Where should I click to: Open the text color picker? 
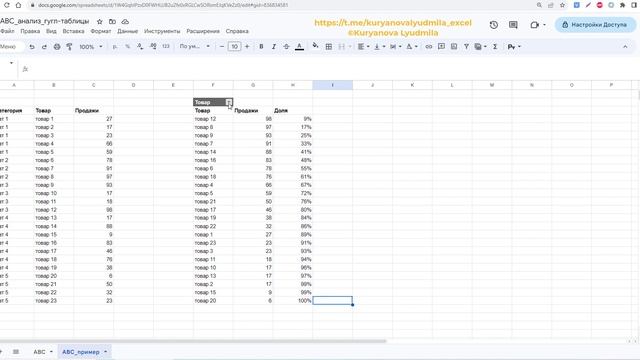[299, 47]
